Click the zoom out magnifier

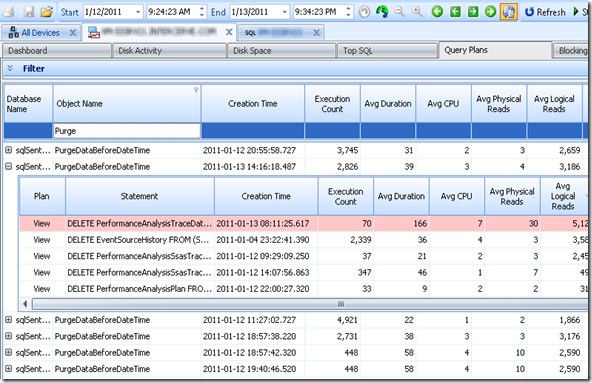click(x=399, y=12)
